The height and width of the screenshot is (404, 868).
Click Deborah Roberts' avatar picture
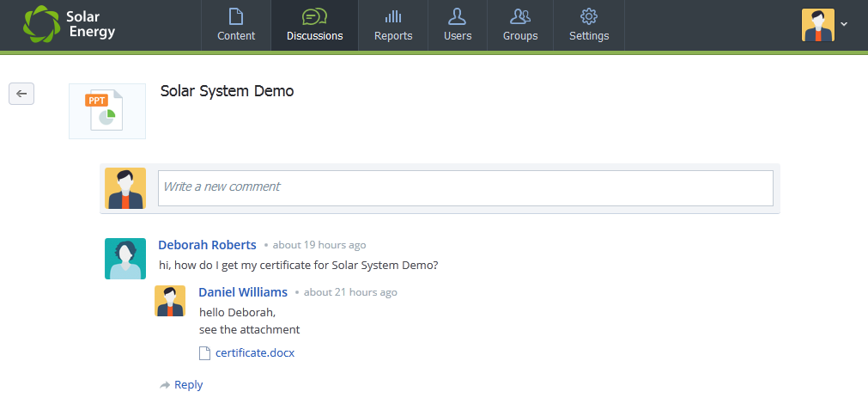coord(125,259)
